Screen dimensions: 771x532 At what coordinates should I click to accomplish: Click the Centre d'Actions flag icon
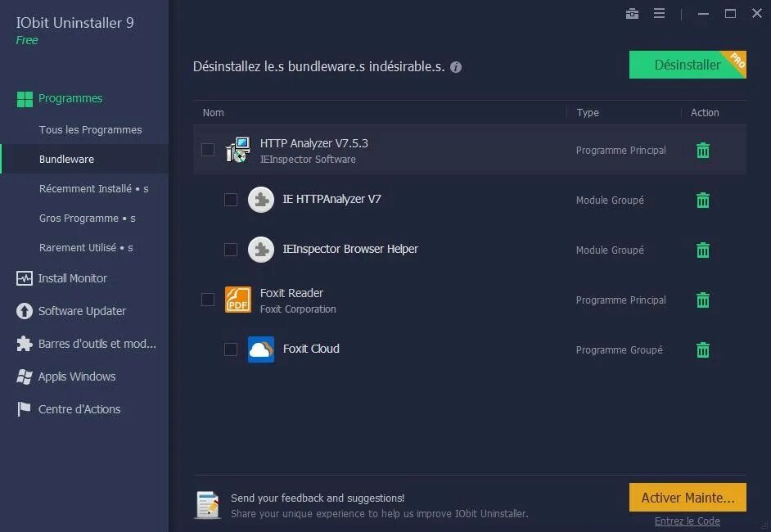tap(24, 409)
